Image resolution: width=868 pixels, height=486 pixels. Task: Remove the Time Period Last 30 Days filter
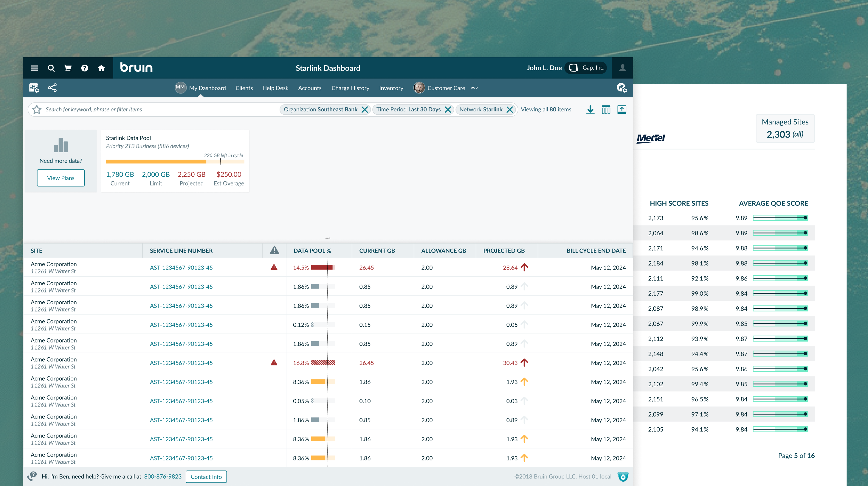click(x=448, y=110)
